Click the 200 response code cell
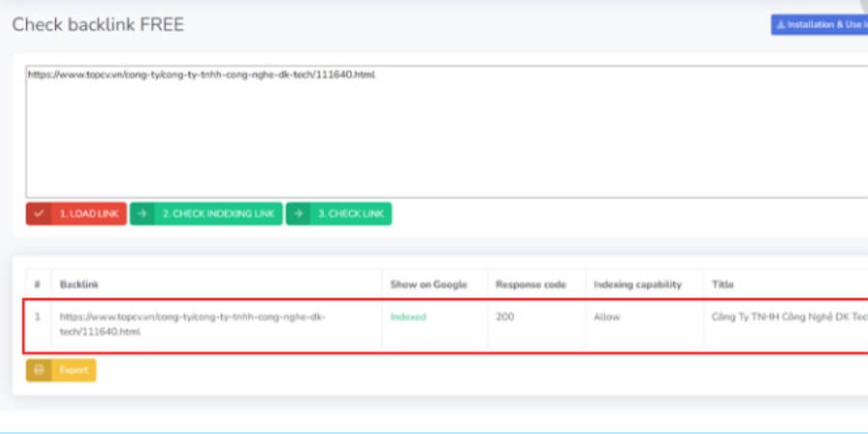The image size is (868, 434). pos(504,317)
